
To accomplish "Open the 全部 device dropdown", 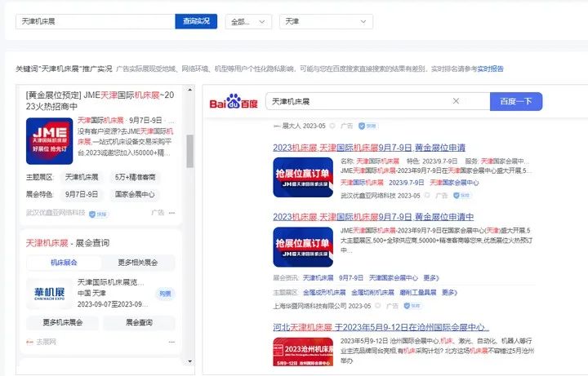I will point(248,22).
